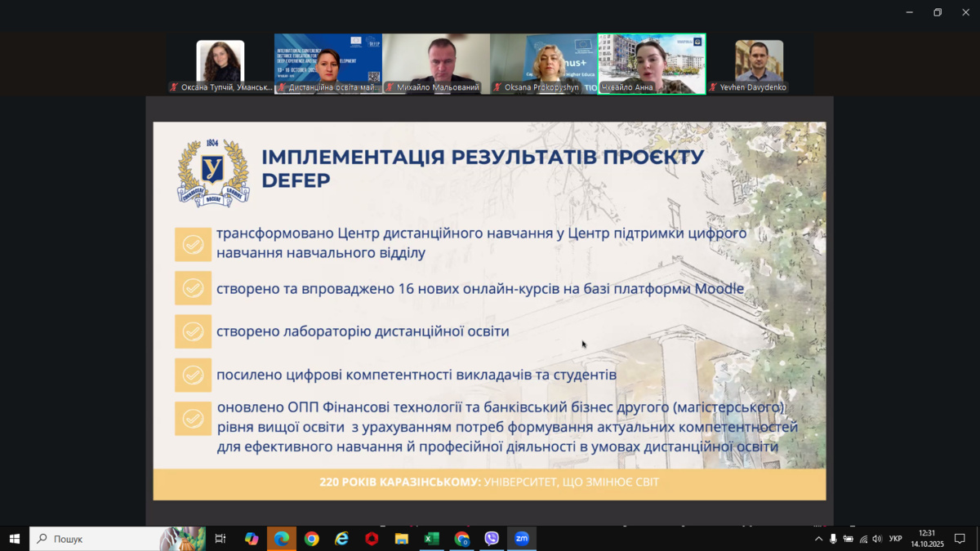The width and height of the screenshot is (980, 551).
Task: Open Viber from the taskbar
Action: click(492, 539)
